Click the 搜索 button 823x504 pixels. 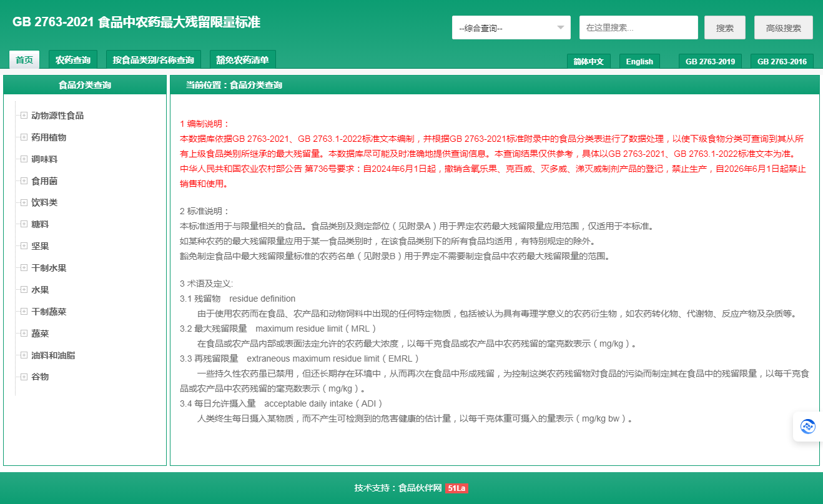725,27
